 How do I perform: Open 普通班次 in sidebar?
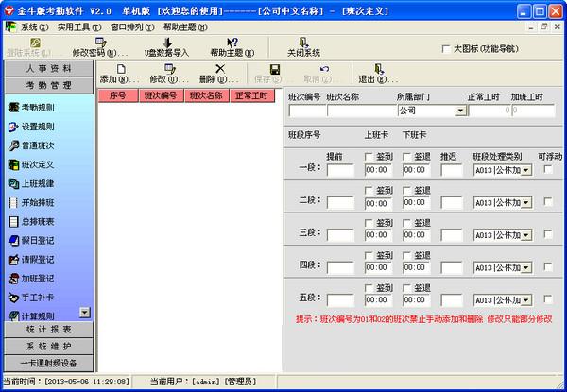[31, 145]
